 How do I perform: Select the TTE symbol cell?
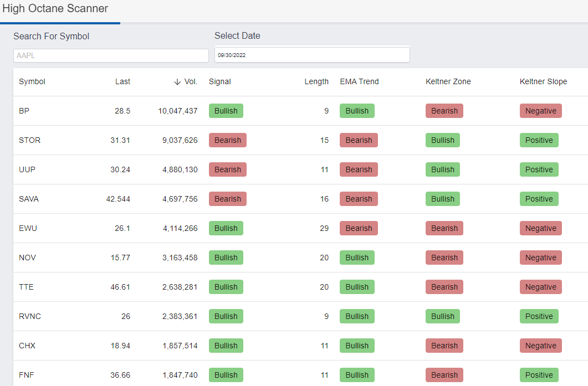(26, 287)
